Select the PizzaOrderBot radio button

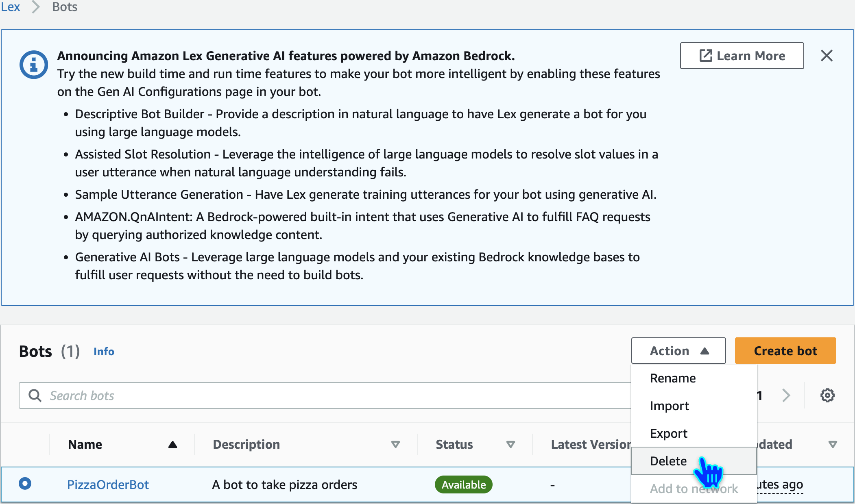pos(25,484)
